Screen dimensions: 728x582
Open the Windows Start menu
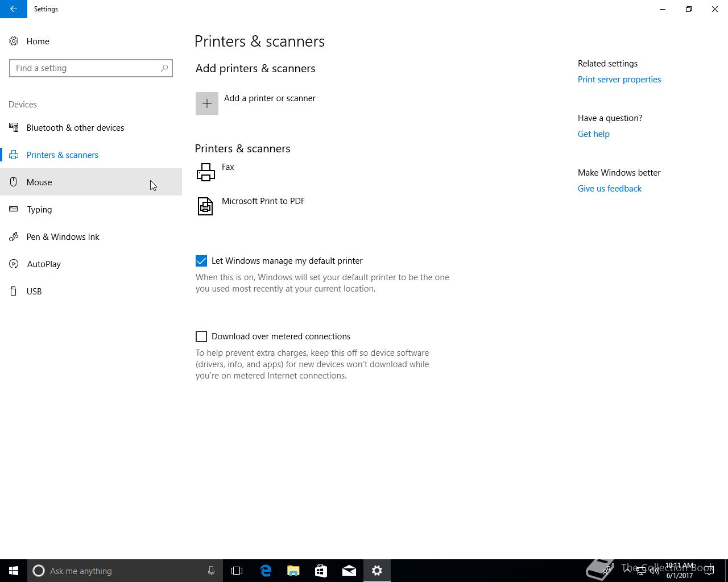click(14, 571)
